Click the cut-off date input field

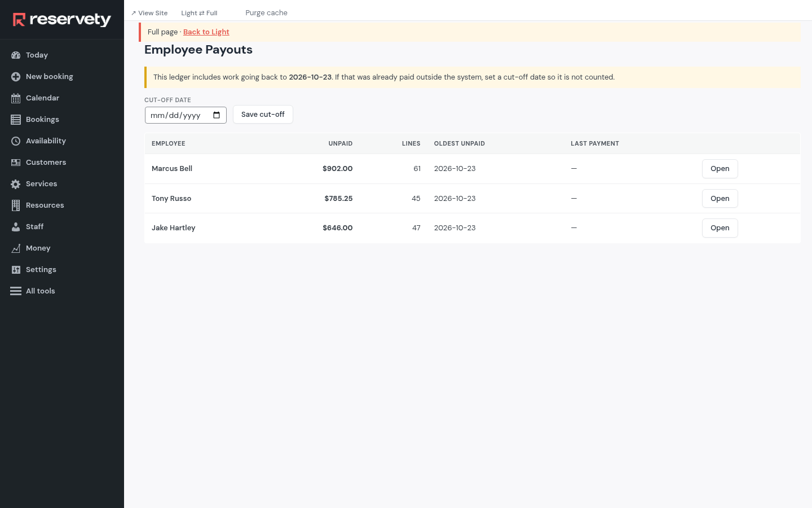coord(186,115)
